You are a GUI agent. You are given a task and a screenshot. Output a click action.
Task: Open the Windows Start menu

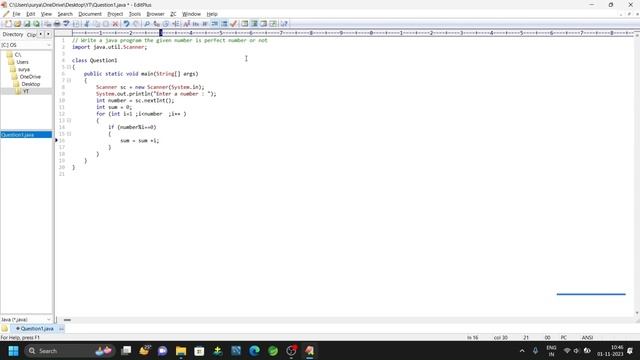pyautogui.click(x=13, y=351)
